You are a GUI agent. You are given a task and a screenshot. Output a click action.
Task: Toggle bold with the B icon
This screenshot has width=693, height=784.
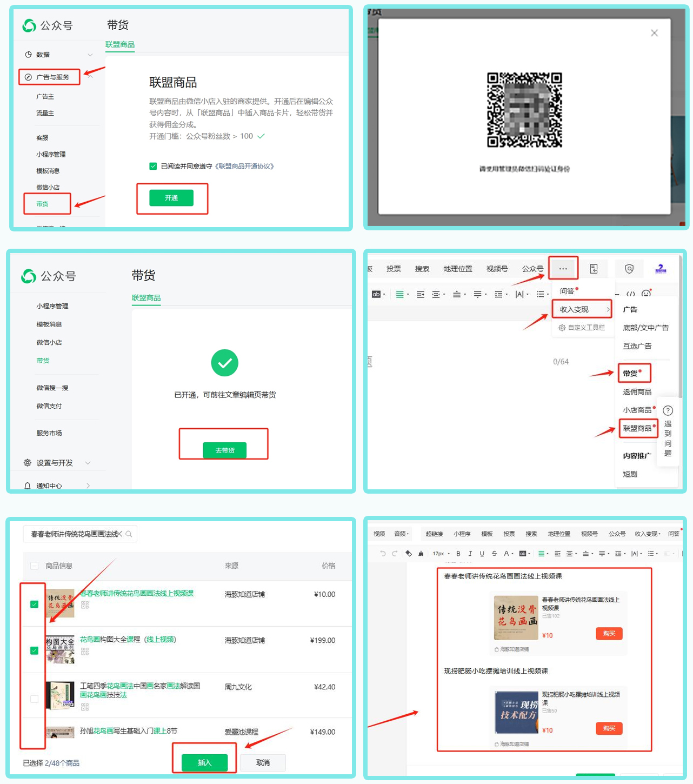(458, 554)
